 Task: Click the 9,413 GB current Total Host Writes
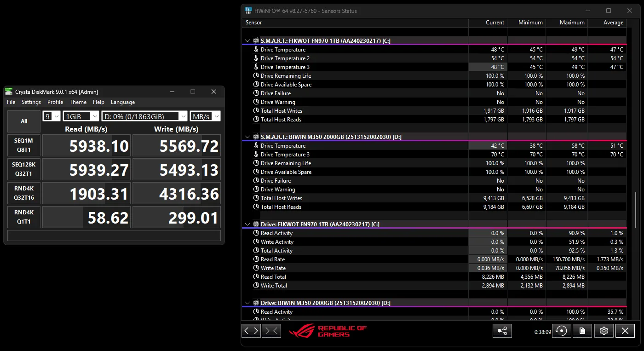tap(494, 198)
